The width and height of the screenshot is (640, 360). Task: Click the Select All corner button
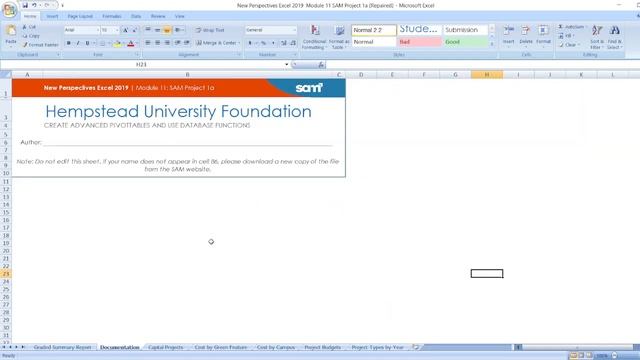point(6,75)
